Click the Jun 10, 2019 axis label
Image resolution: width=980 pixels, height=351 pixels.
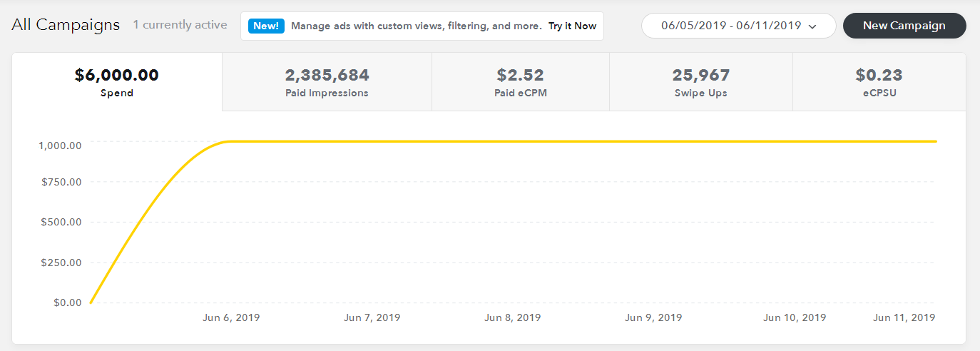(794, 317)
